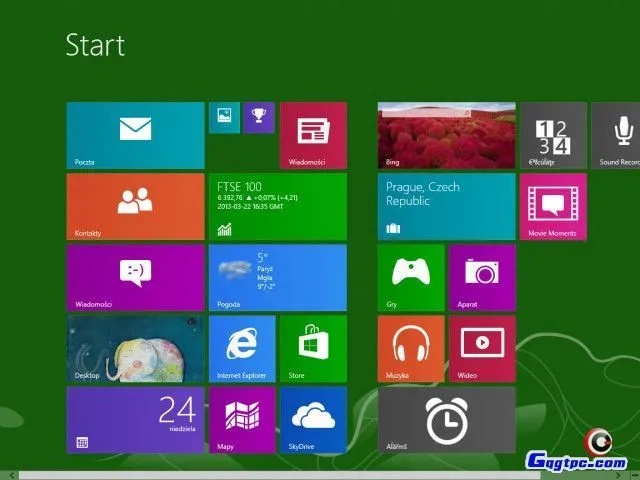640x480 pixels.
Task: Open the Store tile
Action: [313, 349]
